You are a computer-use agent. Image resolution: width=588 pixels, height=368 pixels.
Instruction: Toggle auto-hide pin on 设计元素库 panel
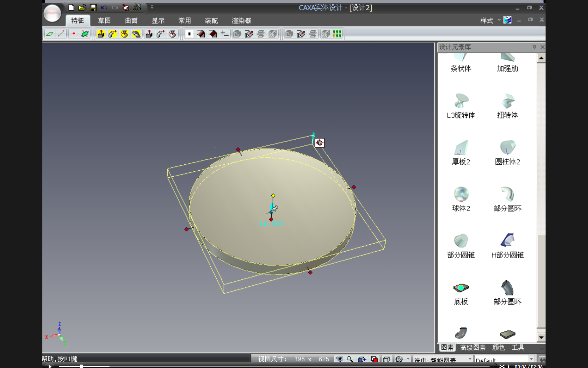click(x=534, y=47)
